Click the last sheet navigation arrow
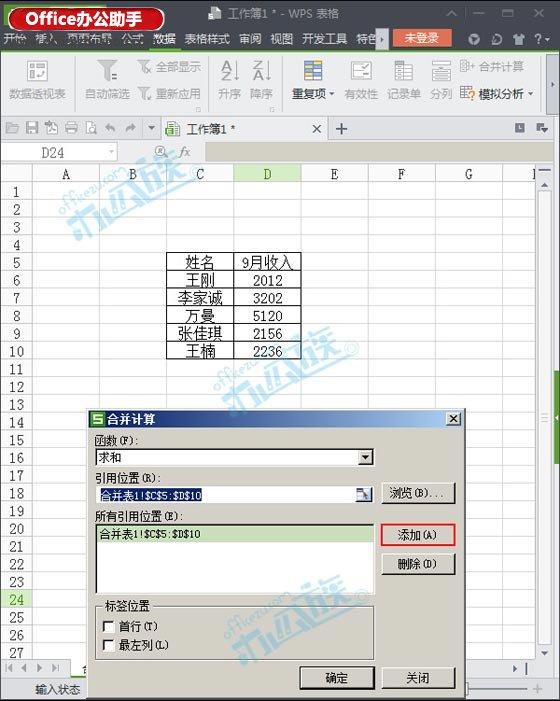The width and height of the screenshot is (560, 701). pyautogui.click(x=55, y=668)
